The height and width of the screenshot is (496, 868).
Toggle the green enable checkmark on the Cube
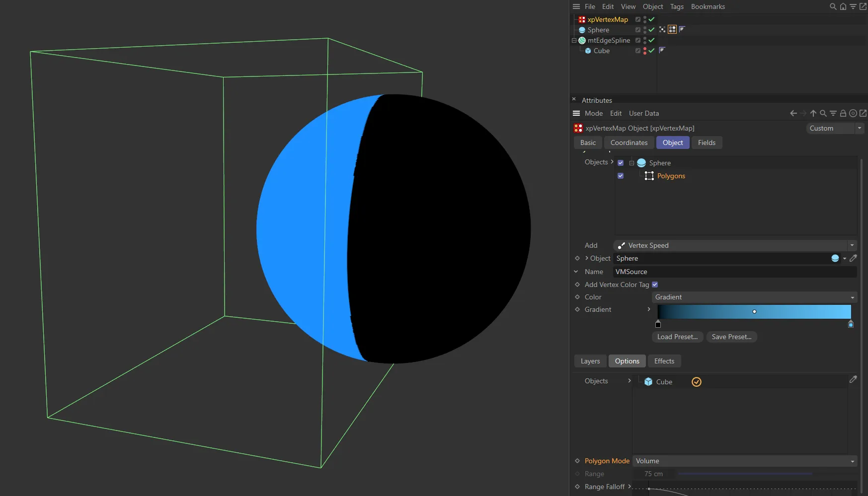(651, 51)
